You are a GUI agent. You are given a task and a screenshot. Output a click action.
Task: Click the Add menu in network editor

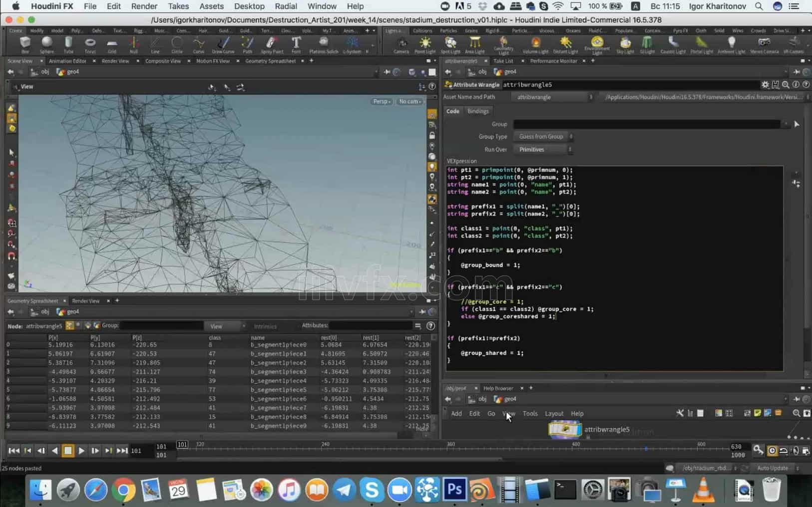[456, 414]
